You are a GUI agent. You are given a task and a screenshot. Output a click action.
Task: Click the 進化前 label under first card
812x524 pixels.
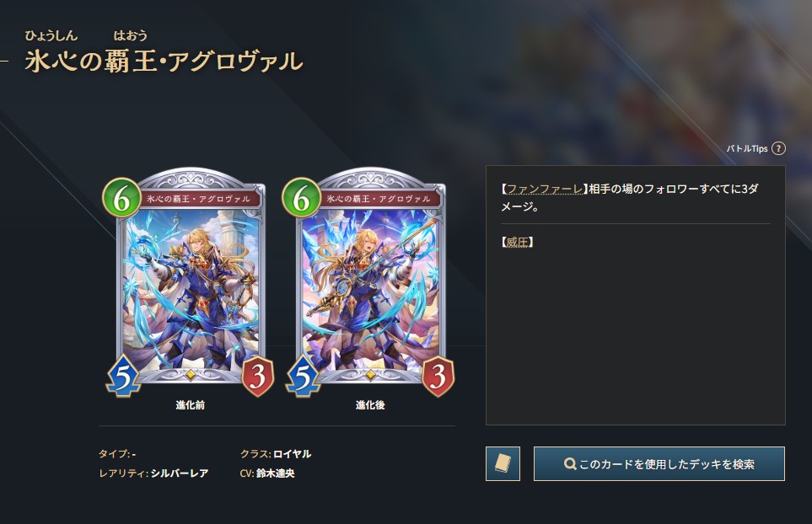pos(190,405)
